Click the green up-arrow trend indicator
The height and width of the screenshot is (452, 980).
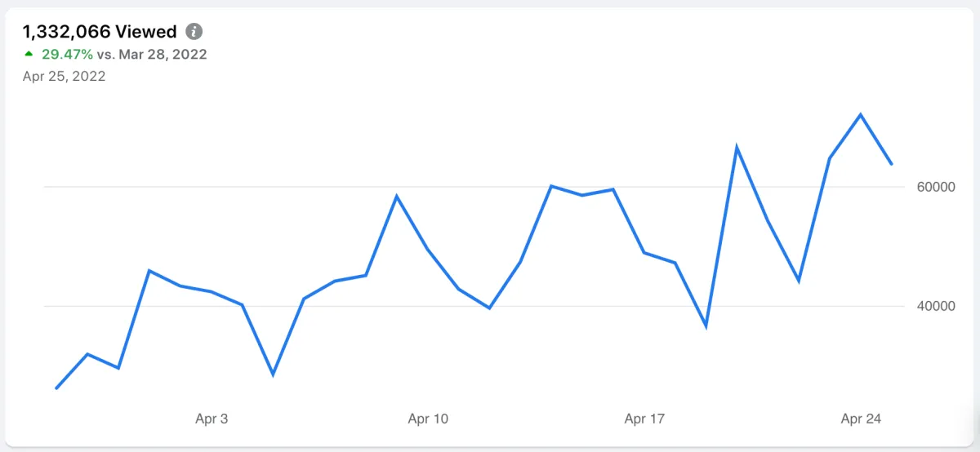29,55
